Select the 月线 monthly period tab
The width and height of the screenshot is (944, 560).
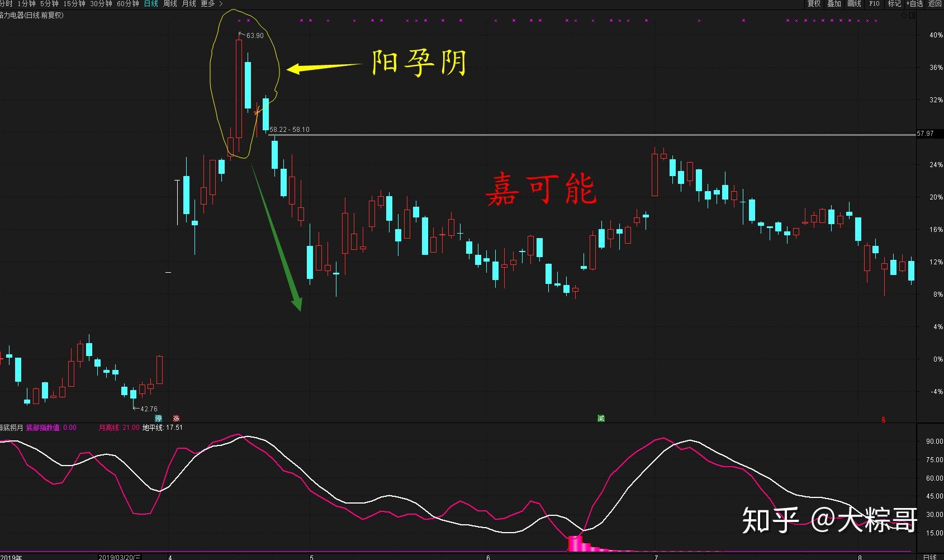click(189, 4)
